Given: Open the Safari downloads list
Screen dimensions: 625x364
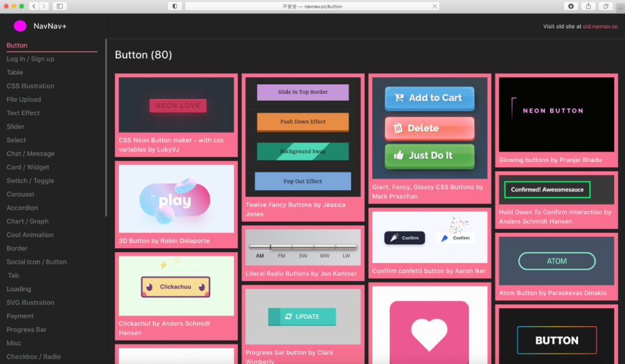Looking at the screenshot, I should coord(571,6).
